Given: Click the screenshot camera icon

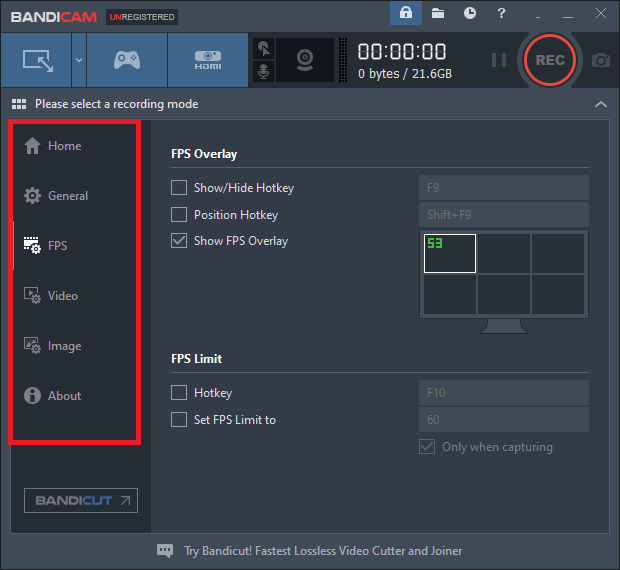Looking at the screenshot, I should [x=601, y=60].
